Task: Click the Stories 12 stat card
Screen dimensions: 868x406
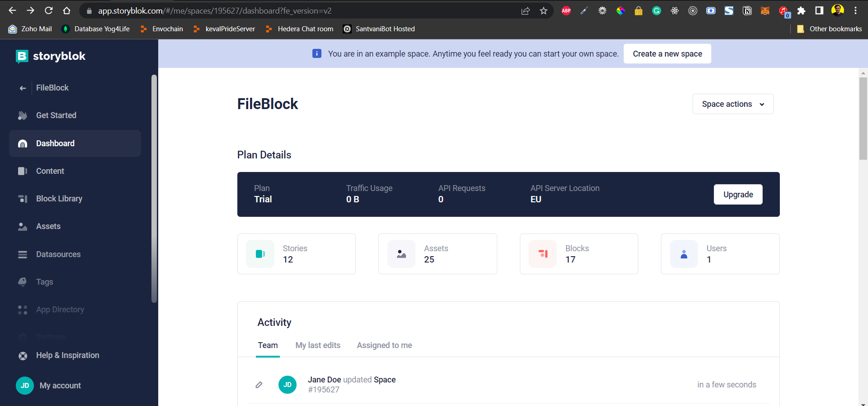Action: 297,254
